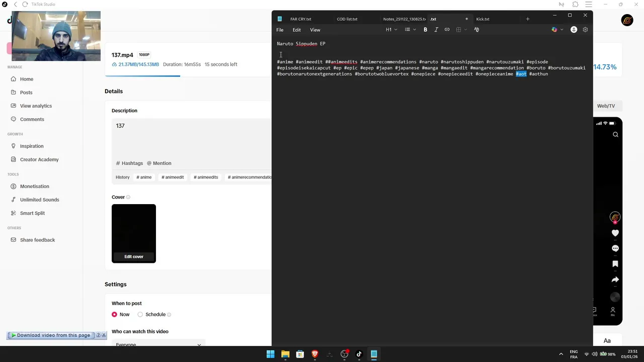644x362 pixels.
Task: Close the download video bar
Action: tap(104, 335)
